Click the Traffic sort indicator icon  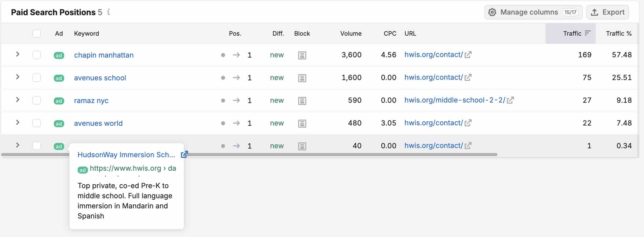click(588, 33)
